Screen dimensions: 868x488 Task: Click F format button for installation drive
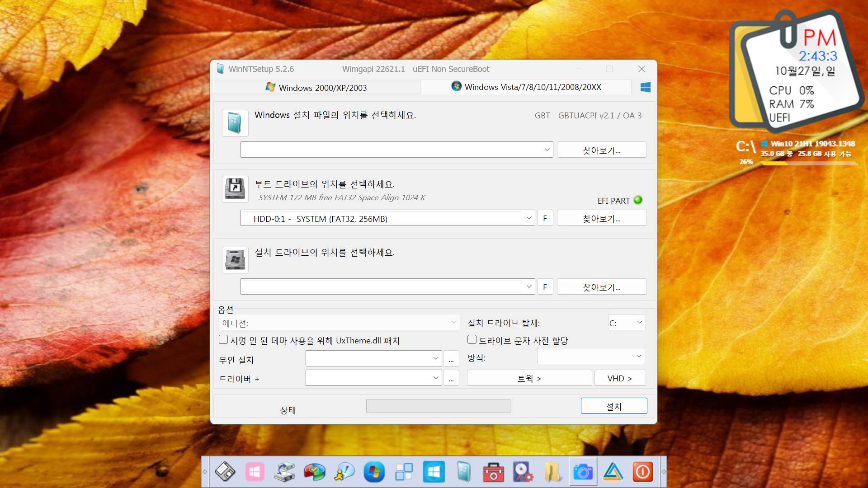coord(545,287)
